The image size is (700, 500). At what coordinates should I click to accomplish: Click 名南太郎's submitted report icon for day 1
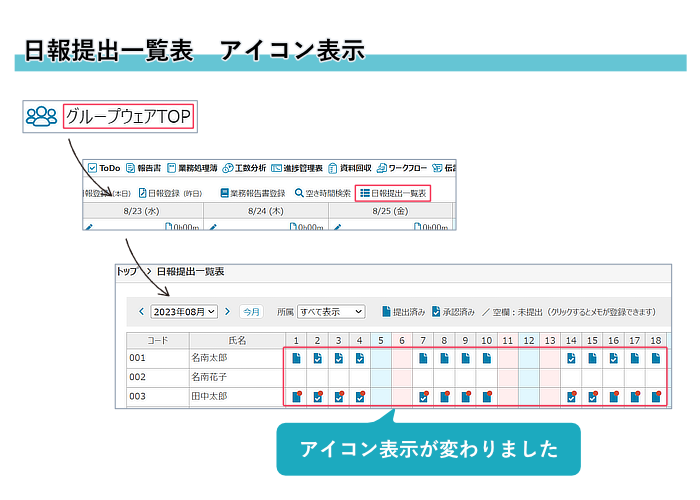coord(296,357)
